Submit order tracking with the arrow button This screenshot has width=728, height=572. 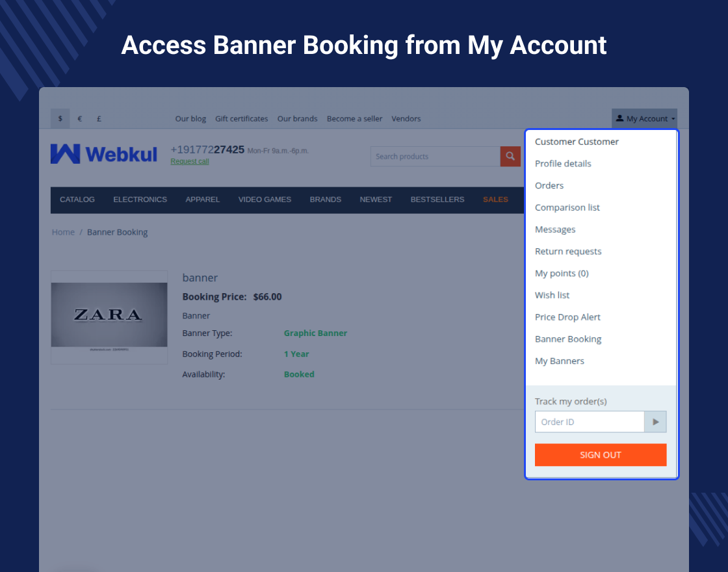[x=655, y=422]
